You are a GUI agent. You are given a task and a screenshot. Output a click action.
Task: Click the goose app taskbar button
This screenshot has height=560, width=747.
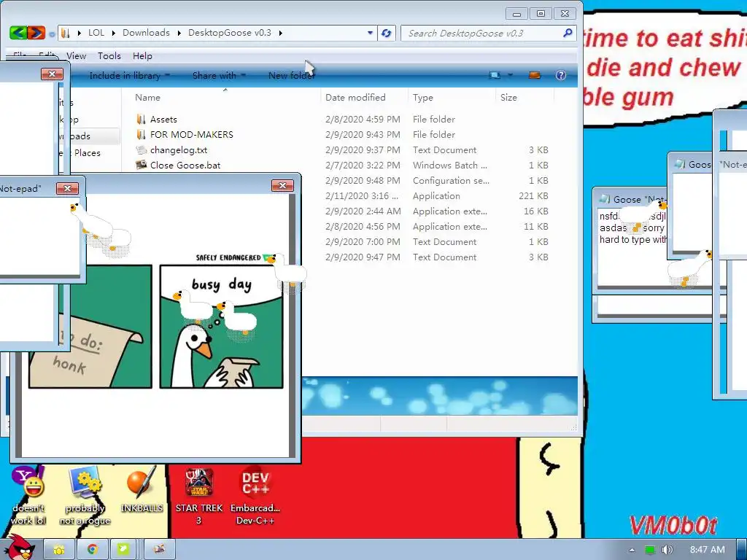click(x=159, y=550)
